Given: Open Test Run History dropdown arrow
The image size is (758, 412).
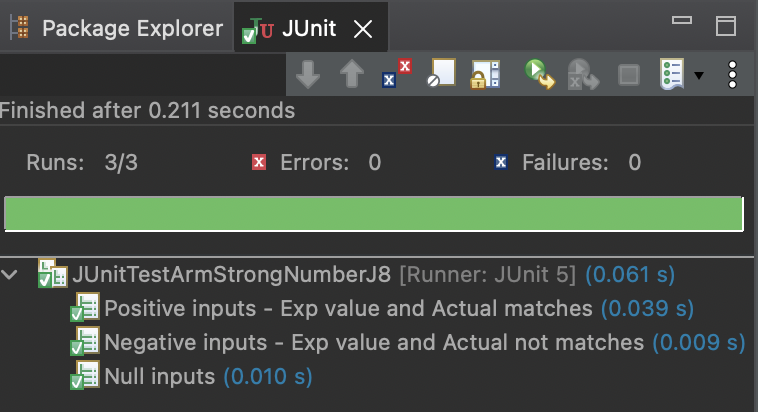Looking at the screenshot, I should tap(699, 76).
